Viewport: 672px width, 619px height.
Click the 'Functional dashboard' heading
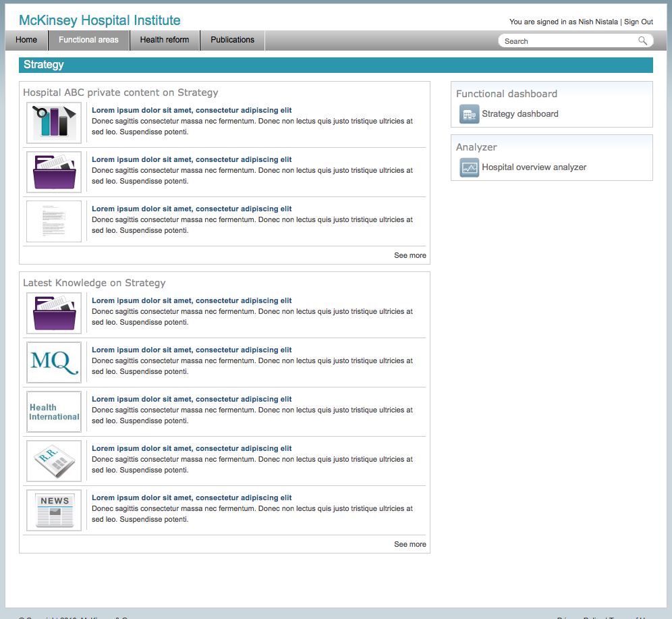(x=507, y=94)
